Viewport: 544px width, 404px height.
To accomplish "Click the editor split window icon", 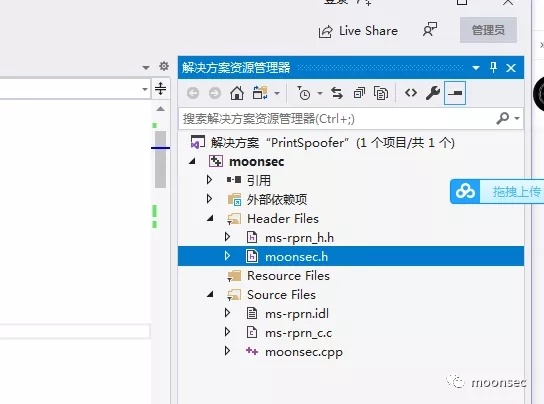I will (160, 88).
